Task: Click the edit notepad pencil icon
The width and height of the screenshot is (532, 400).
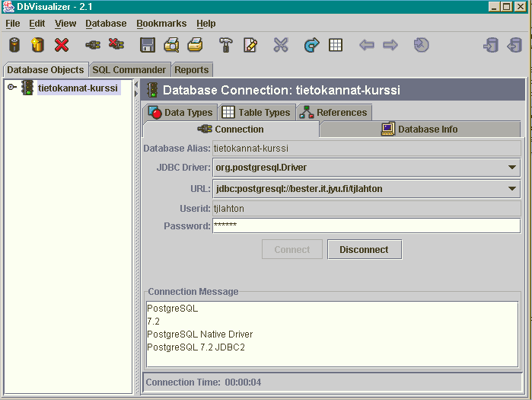Action: coord(250,45)
